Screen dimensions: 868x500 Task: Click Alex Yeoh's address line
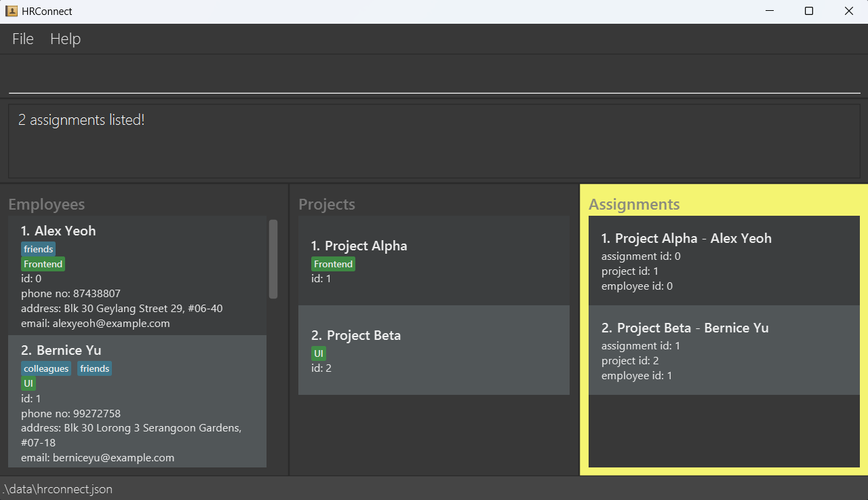pos(121,309)
